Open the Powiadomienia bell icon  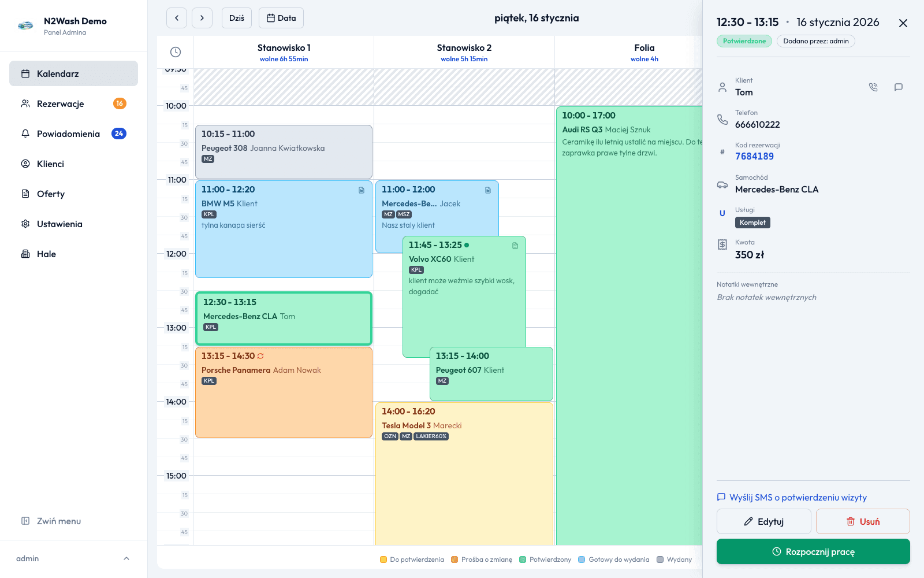(25, 134)
